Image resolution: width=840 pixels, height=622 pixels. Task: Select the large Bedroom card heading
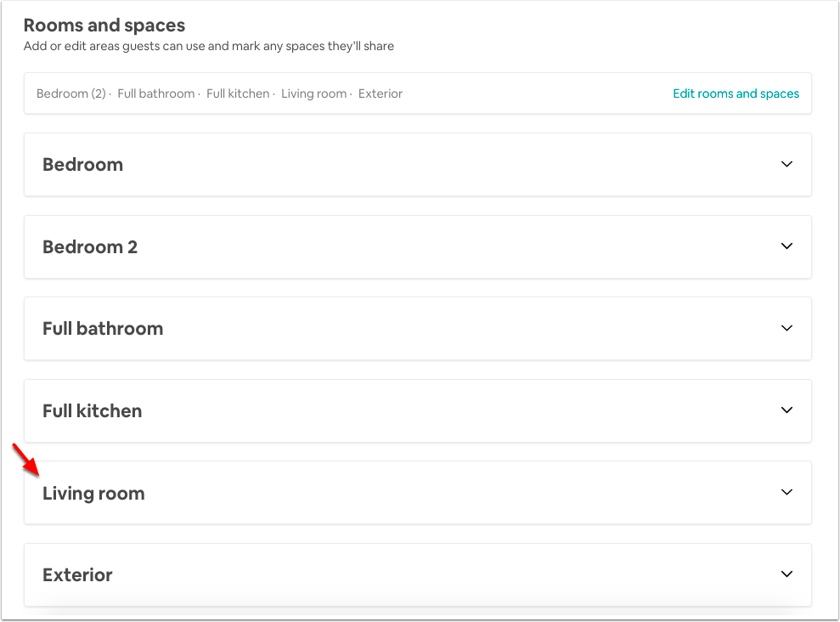point(83,165)
